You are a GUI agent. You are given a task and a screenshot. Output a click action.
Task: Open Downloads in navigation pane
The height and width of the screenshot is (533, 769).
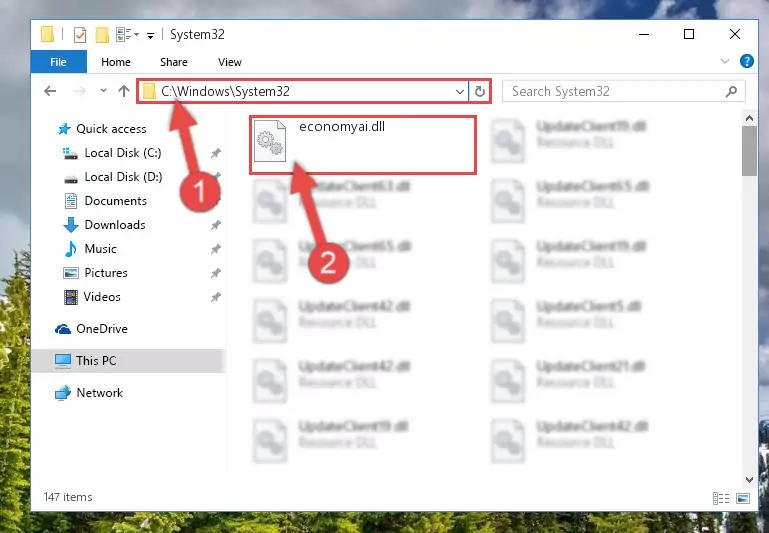114,225
